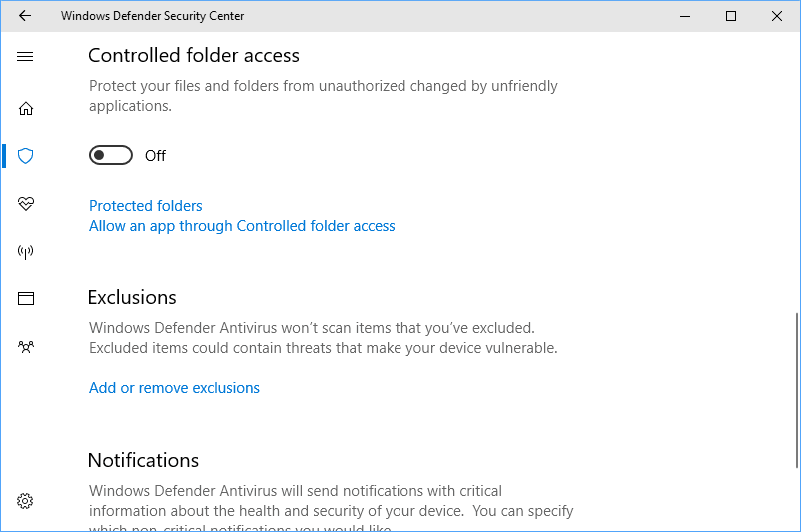Open App & browser control icon
801x532 pixels.
point(26,298)
